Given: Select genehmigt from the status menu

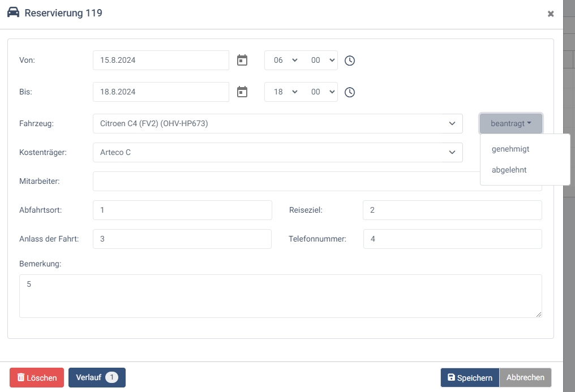Looking at the screenshot, I should [510, 149].
